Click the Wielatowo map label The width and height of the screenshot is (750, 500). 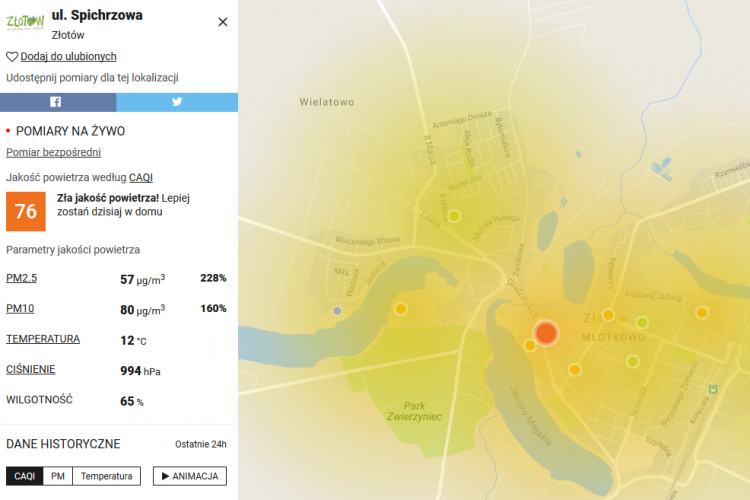pyautogui.click(x=327, y=102)
